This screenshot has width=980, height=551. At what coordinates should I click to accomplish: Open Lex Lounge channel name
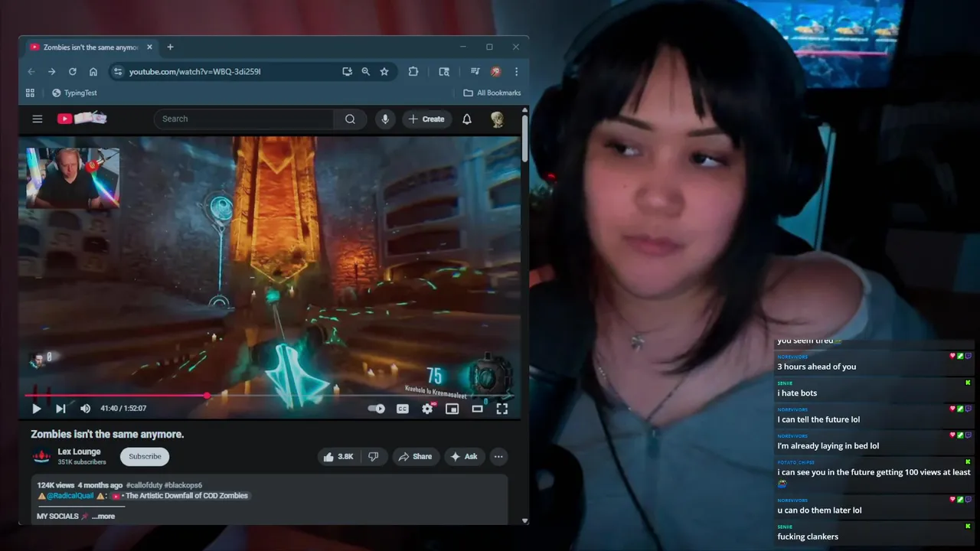80,452
